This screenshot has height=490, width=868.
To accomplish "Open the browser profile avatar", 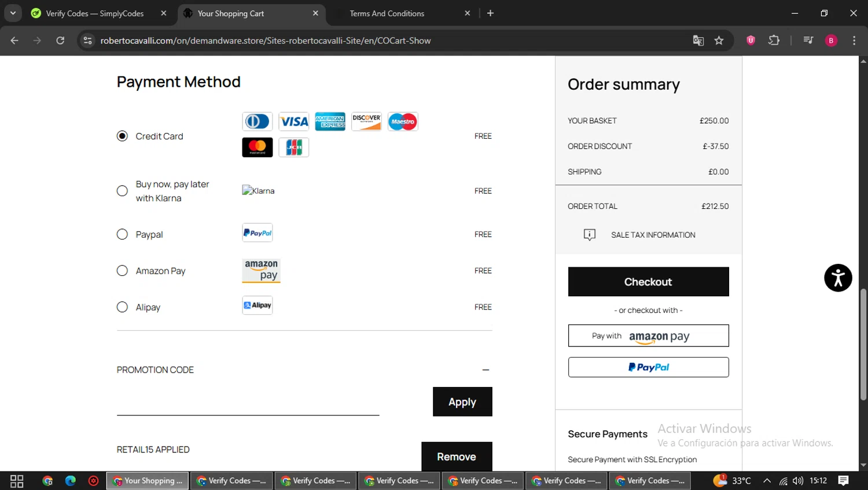I will tap(831, 40).
